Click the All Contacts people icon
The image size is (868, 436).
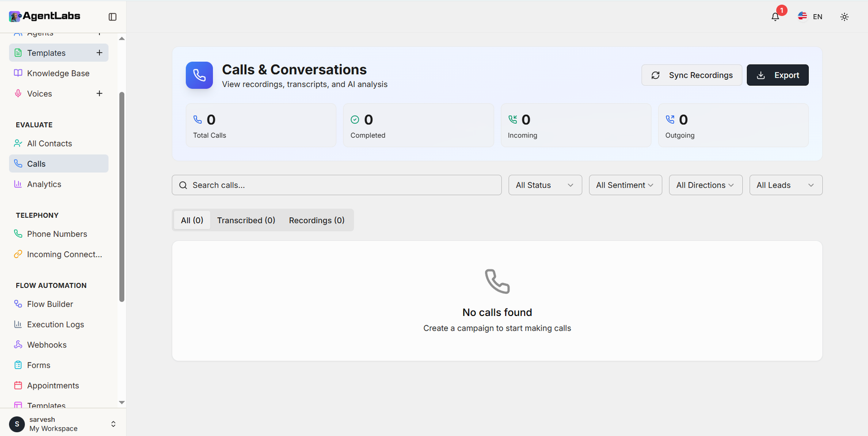[x=18, y=143]
